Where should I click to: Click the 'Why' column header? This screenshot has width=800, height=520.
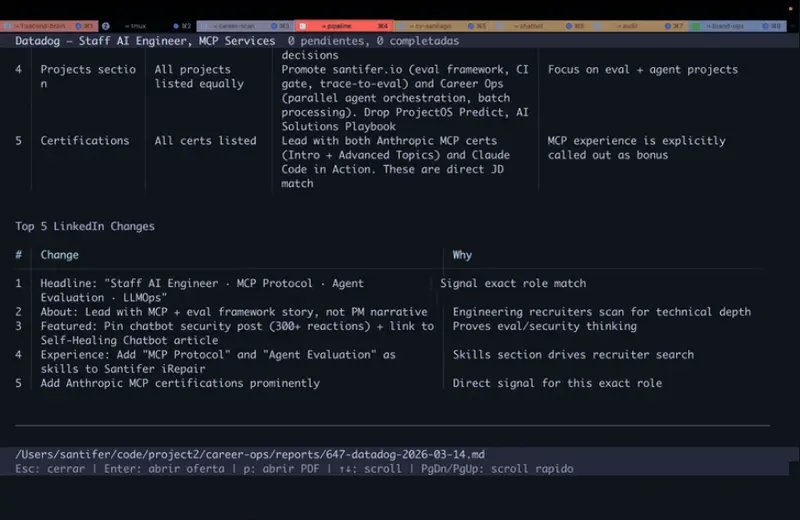pyautogui.click(x=462, y=255)
